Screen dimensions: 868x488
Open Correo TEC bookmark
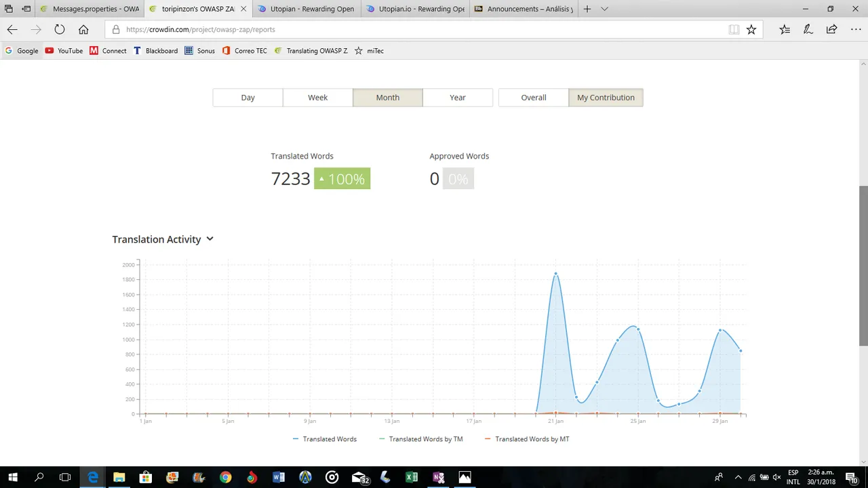(245, 51)
